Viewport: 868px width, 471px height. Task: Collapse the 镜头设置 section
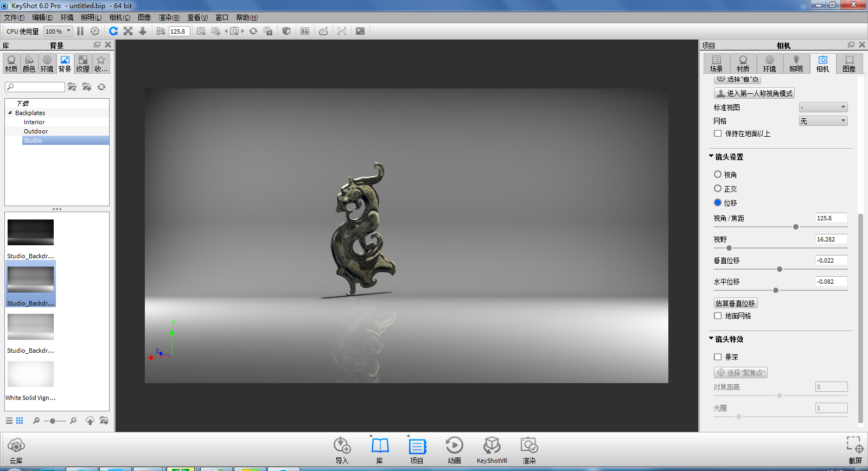coord(711,157)
